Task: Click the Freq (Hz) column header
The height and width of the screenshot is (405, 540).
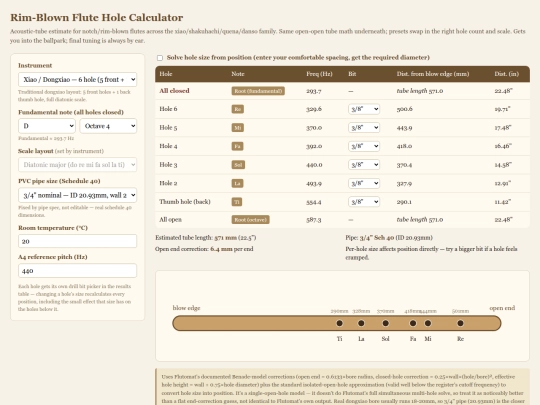Action: click(x=319, y=74)
